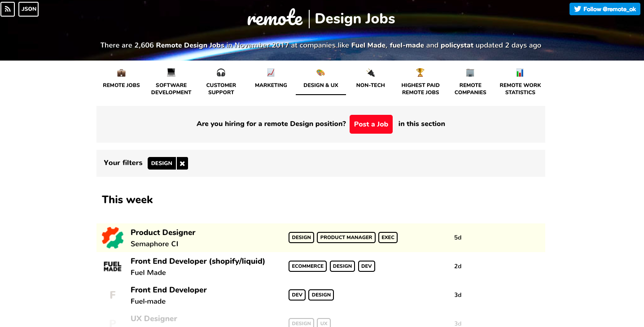This screenshot has height=327, width=644.
Task: Click the headphones icon above Customer Support
Action: point(221,73)
